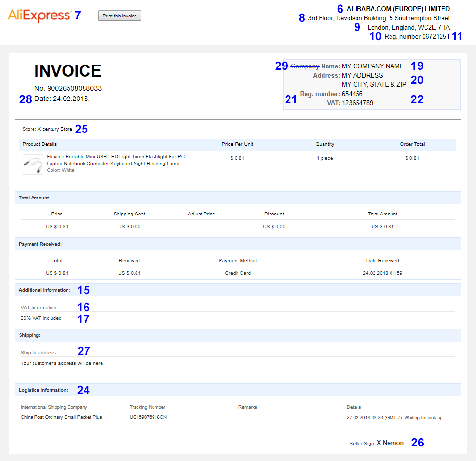Image resolution: width=476 pixels, height=461 pixels.
Task: Click the Order Total column header
Action: tap(412, 144)
